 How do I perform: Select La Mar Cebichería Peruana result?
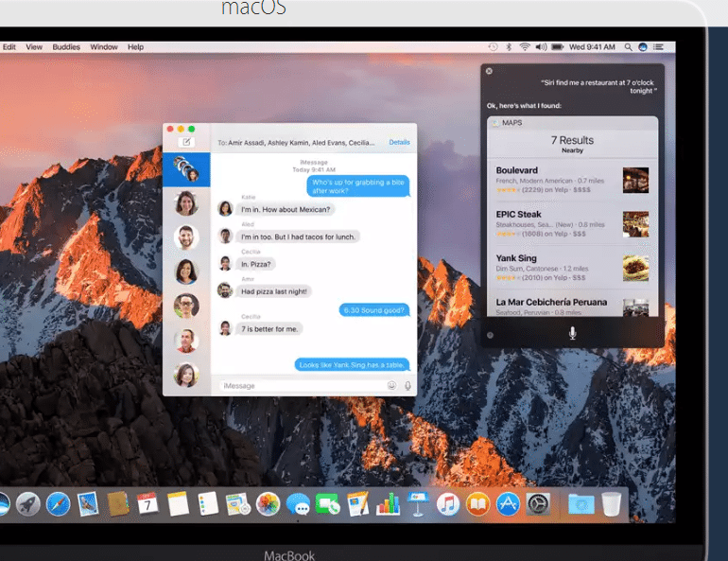pos(572,306)
